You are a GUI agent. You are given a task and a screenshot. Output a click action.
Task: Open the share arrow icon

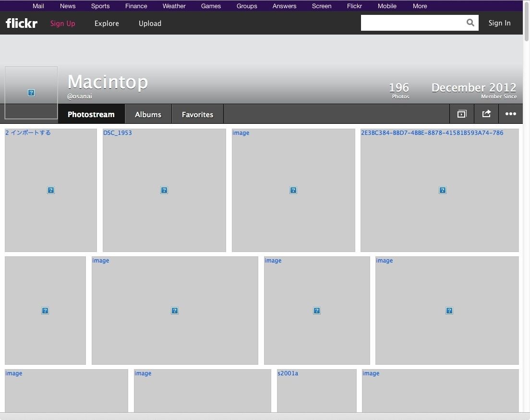486,114
